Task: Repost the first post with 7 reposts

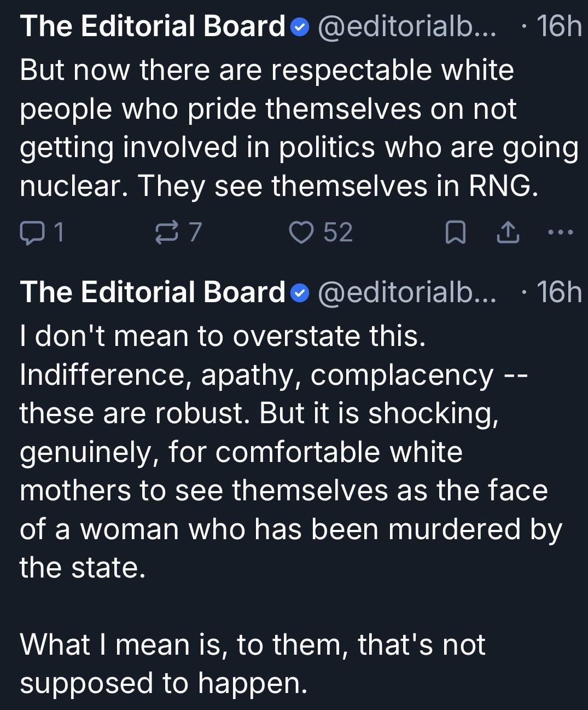Action: pyautogui.click(x=166, y=233)
